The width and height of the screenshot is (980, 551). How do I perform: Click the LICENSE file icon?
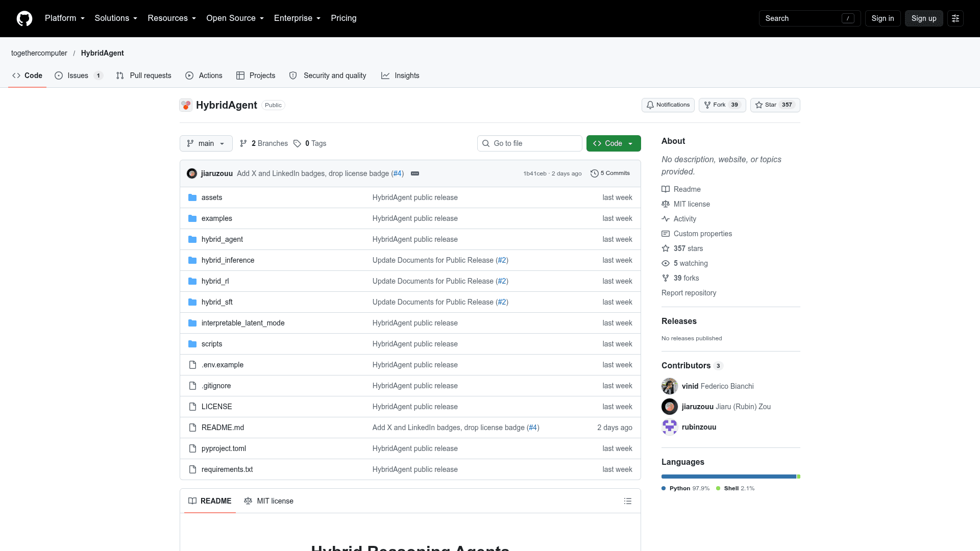point(192,407)
